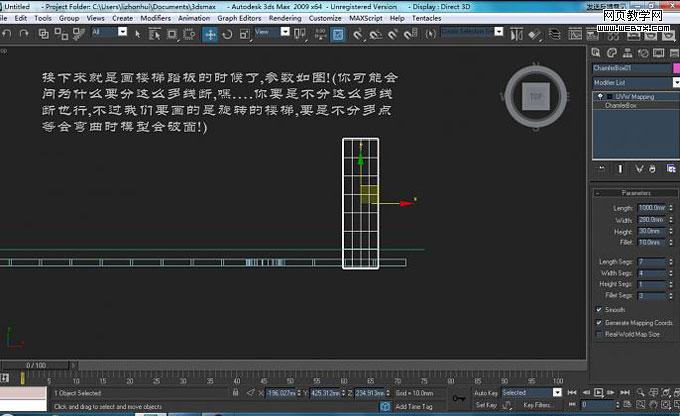Screen dimensions: 680x416
Task: Click the Undo arrow in the toolbar
Action: [x=7, y=34]
